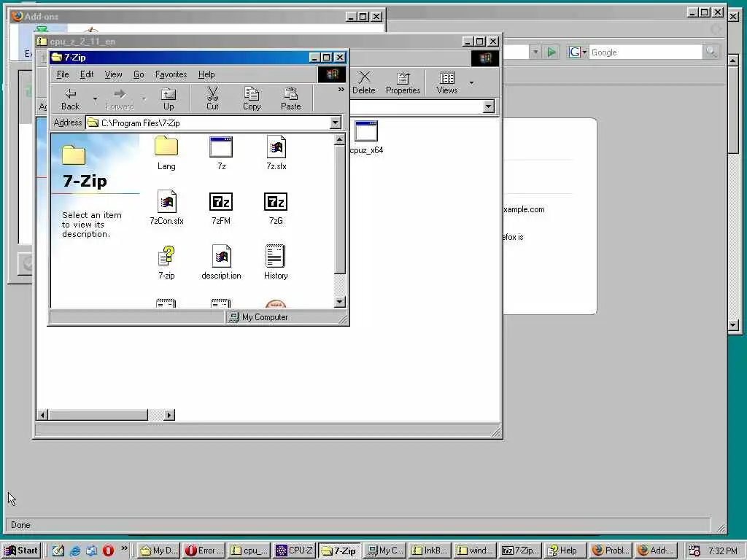The height and width of the screenshot is (560, 747).
Task: Click Delete in cpu_z window toolbar
Action: click(364, 83)
